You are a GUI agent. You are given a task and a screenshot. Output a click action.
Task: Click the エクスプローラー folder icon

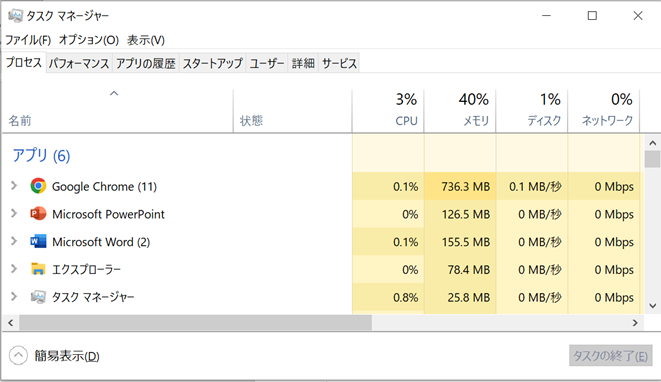click(x=38, y=269)
